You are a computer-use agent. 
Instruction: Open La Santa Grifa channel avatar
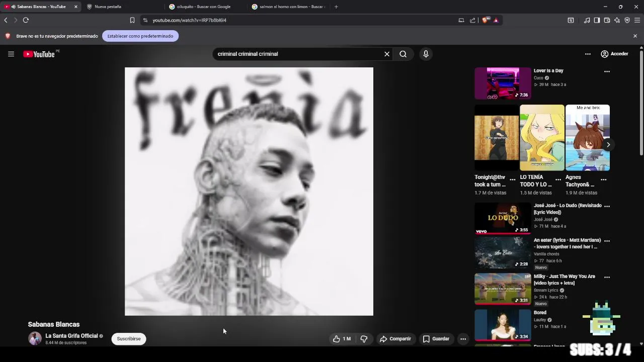coord(35,338)
